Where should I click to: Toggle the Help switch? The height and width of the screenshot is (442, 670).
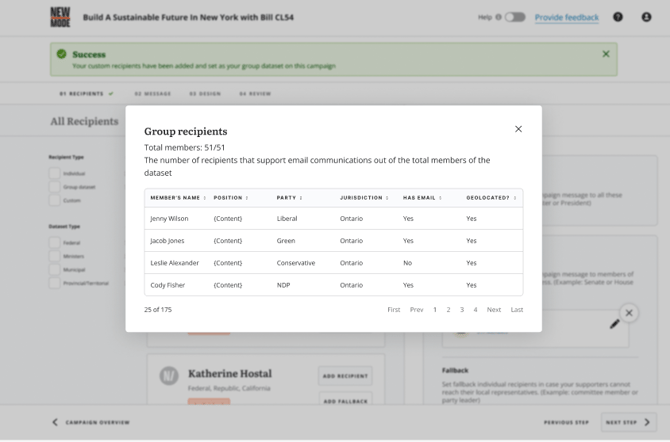click(x=515, y=17)
